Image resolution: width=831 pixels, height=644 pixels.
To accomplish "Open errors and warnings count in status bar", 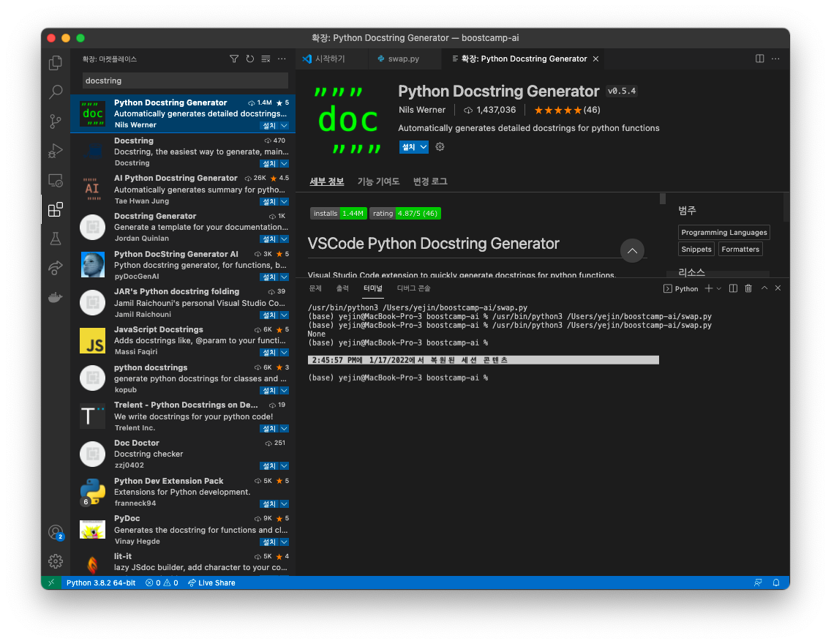I will tap(162, 583).
